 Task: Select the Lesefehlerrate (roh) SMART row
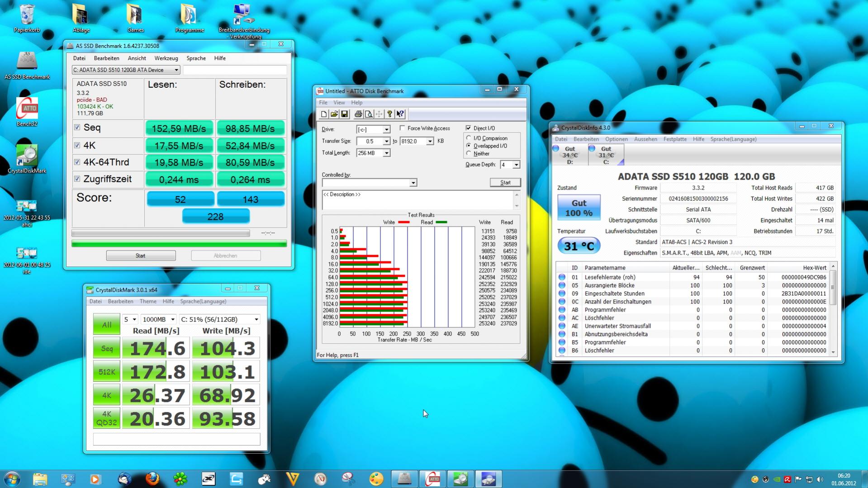coord(693,277)
